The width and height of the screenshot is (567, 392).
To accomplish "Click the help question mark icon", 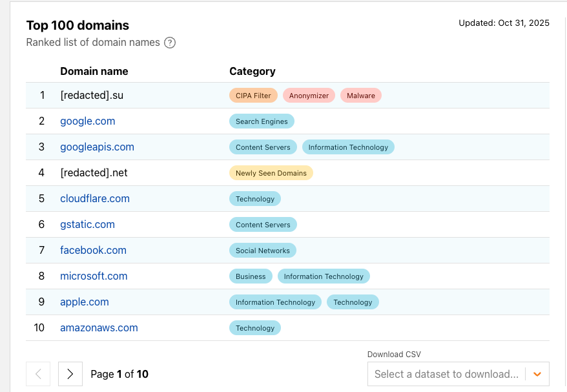I will 170,43.
